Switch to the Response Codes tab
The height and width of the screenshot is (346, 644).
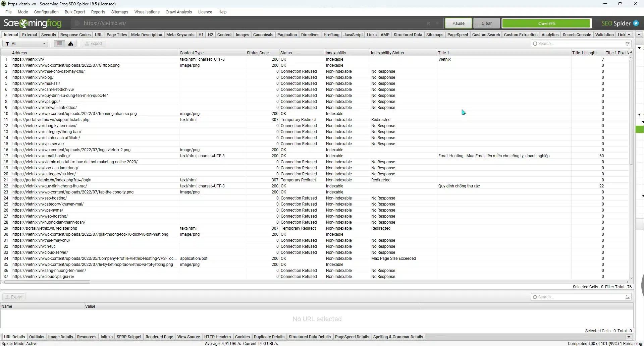click(75, 35)
